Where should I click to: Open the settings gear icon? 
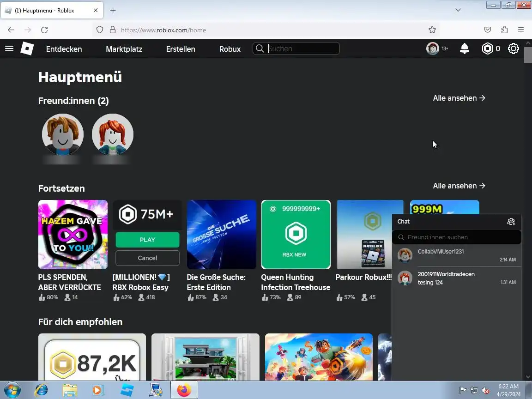(513, 49)
